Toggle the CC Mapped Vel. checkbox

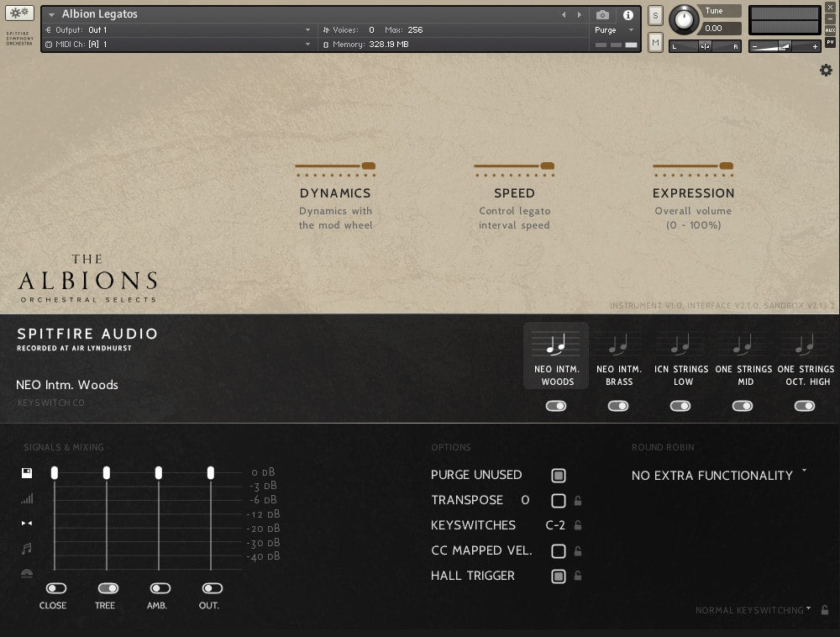[558, 551]
